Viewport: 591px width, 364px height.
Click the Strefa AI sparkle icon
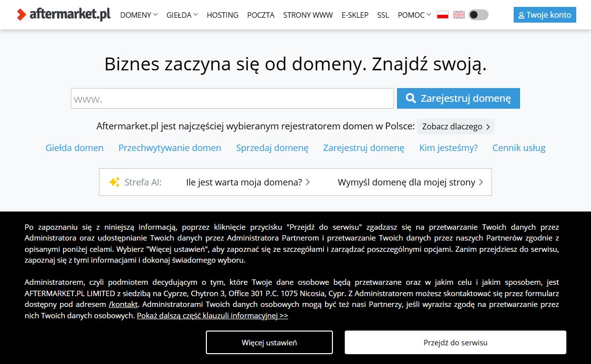click(114, 182)
